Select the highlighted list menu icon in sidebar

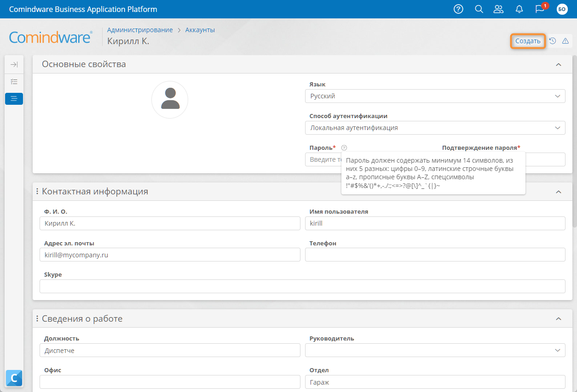pyautogui.click(x=14, y=98)
